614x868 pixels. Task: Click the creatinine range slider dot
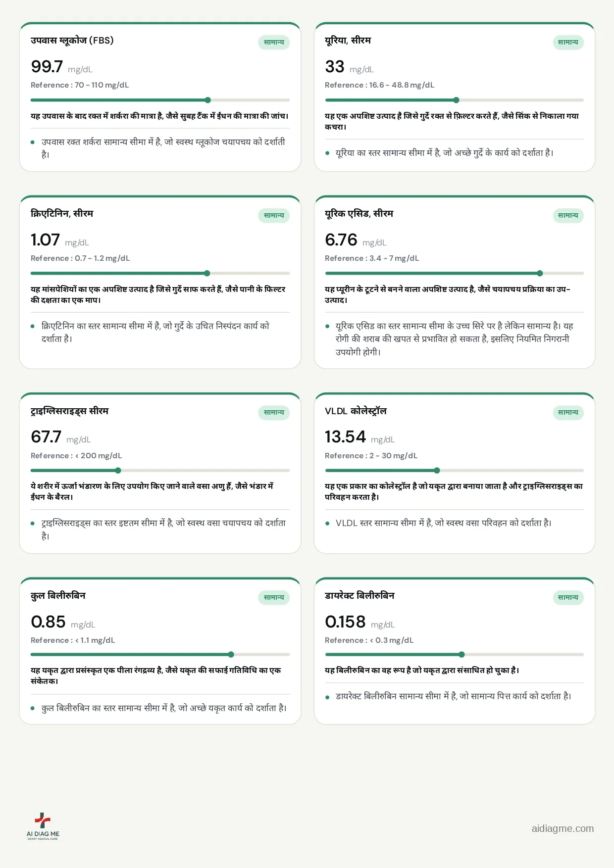(207, 273)
